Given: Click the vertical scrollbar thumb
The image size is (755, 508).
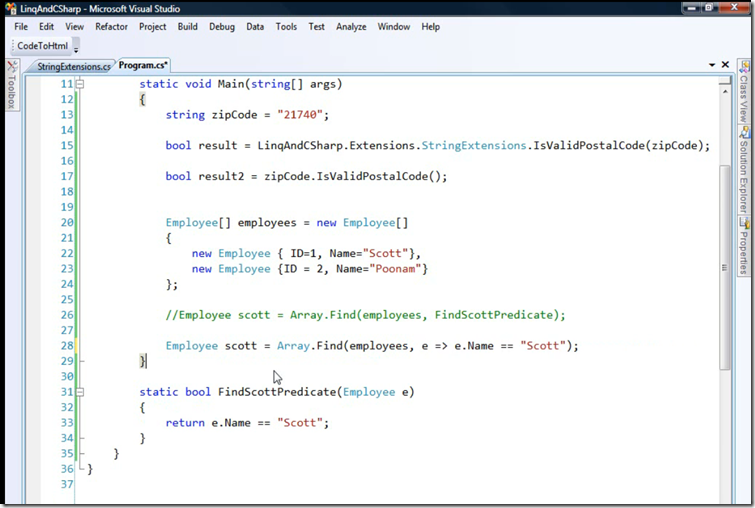Looking at the screenshot, I should (x=725, y=267).
